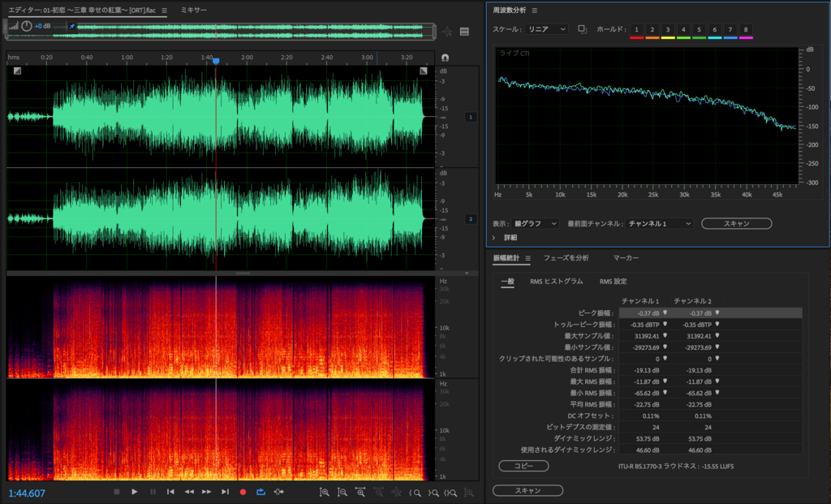Screen dimensions: 831x504
Task: Switch to ミキサー tab
Action: pos(193,10)
